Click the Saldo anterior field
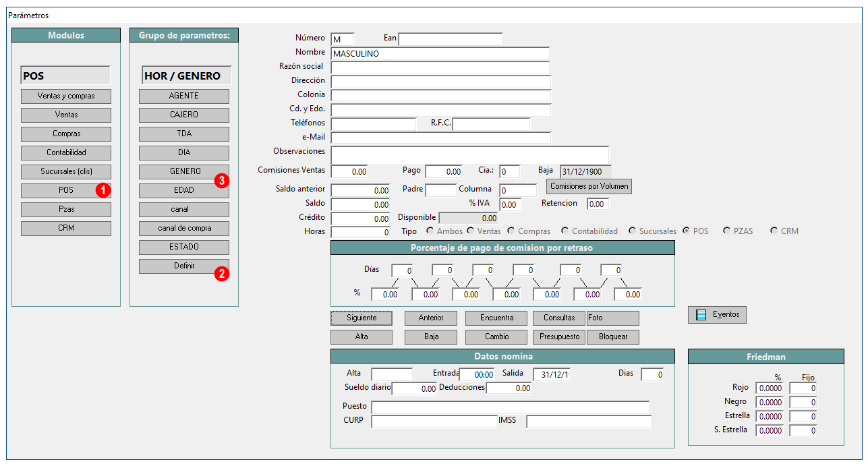This screenshot has width=868, height=466. pyautogui.click(x=361, y=191)
